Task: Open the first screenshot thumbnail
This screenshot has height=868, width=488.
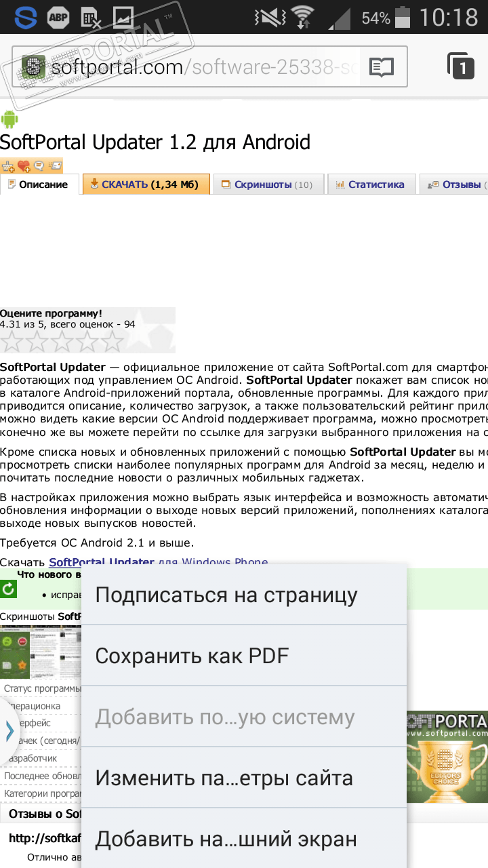Action: (14, 652)
